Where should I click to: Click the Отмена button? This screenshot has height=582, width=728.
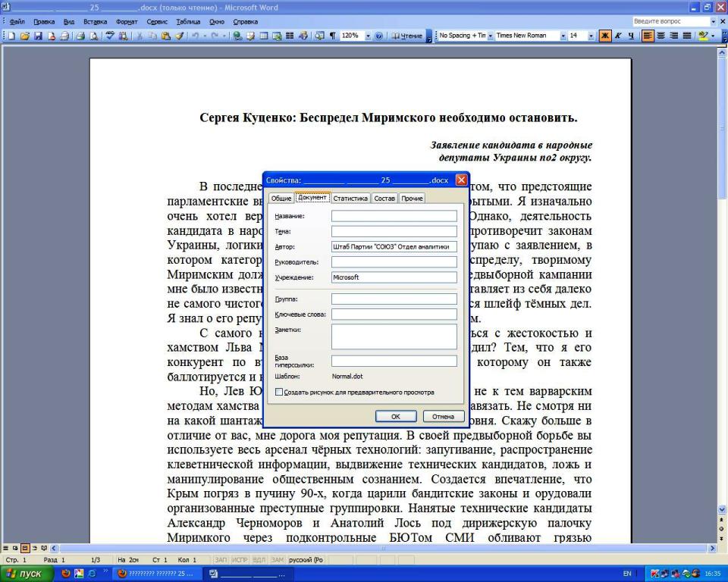pos(443,416)
